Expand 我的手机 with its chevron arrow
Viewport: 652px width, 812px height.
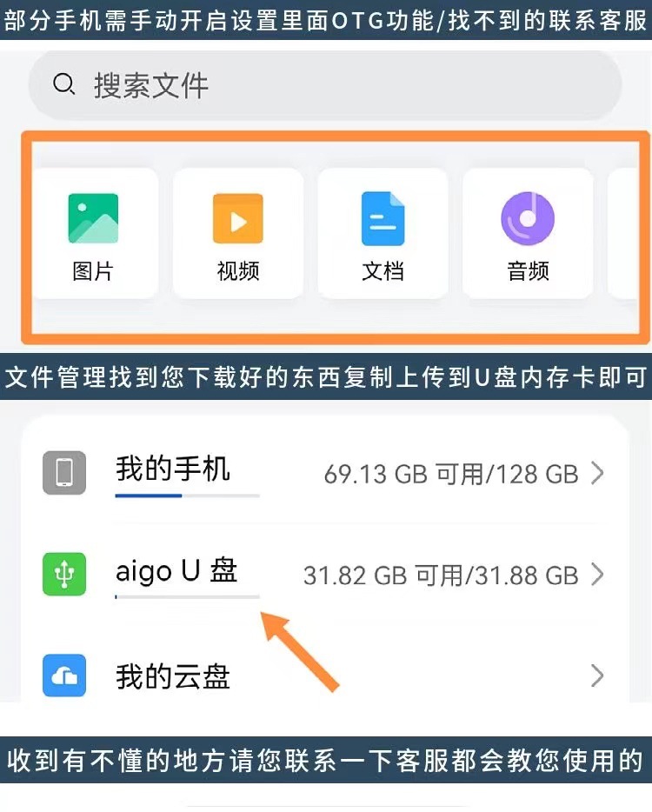[597, 473]
